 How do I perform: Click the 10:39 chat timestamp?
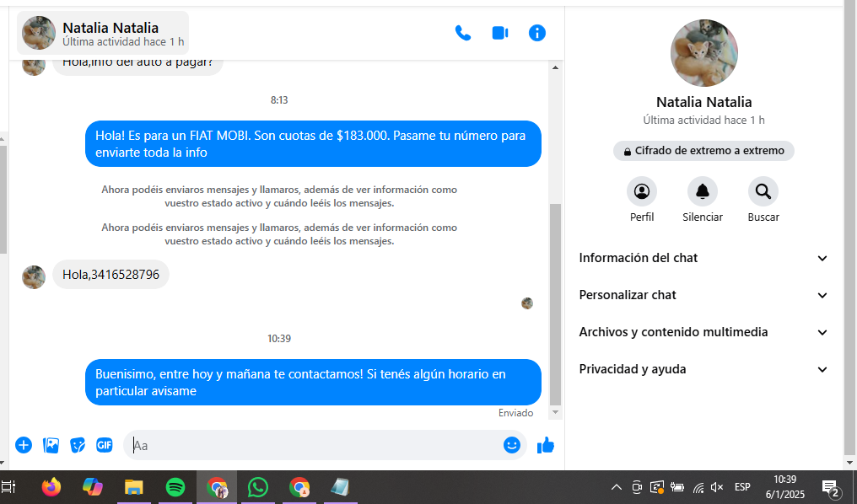(278, 339)
